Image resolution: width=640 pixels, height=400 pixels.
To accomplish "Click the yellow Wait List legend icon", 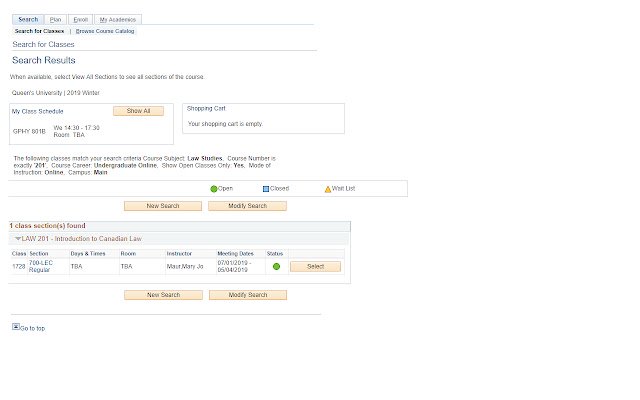I will (x=328, y=189).
